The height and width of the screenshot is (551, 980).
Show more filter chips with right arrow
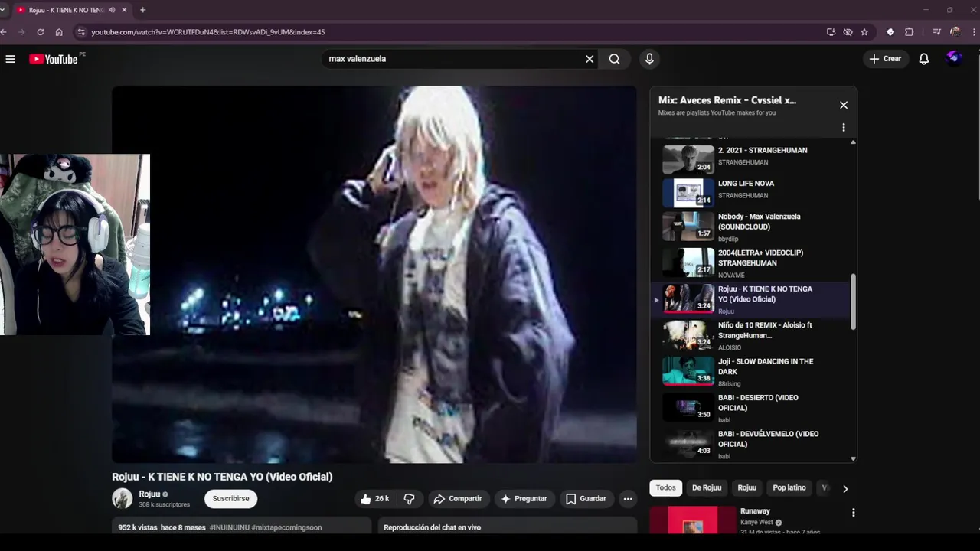click(x=845, y=488)
